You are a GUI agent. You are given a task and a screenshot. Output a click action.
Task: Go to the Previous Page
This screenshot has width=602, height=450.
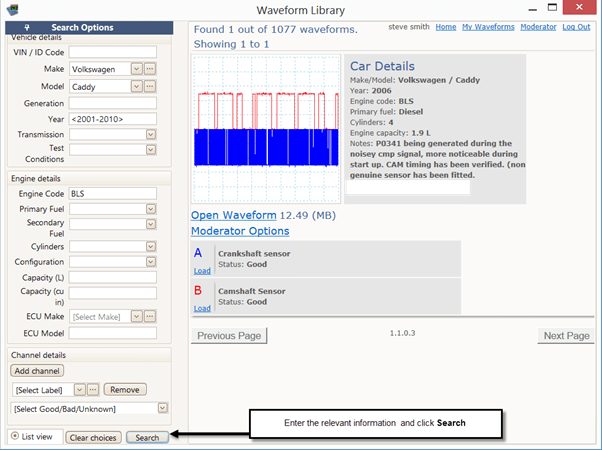click(x=229, y=336)
